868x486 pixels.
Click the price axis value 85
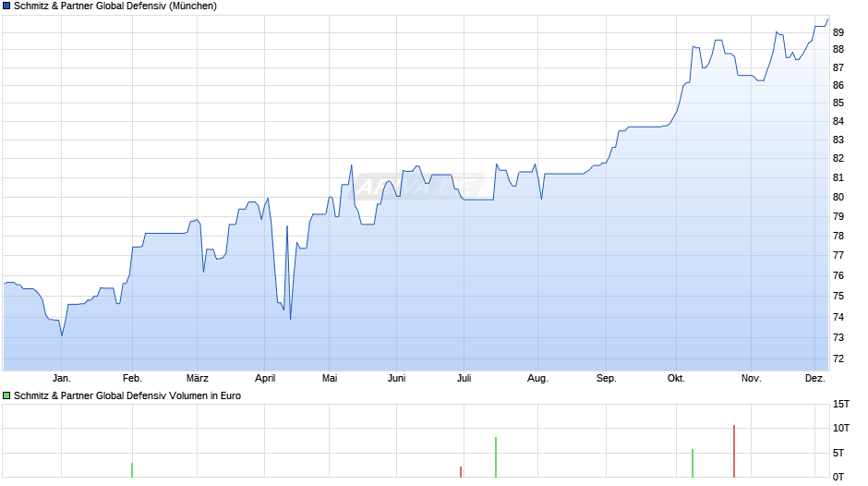pos(838,103)
